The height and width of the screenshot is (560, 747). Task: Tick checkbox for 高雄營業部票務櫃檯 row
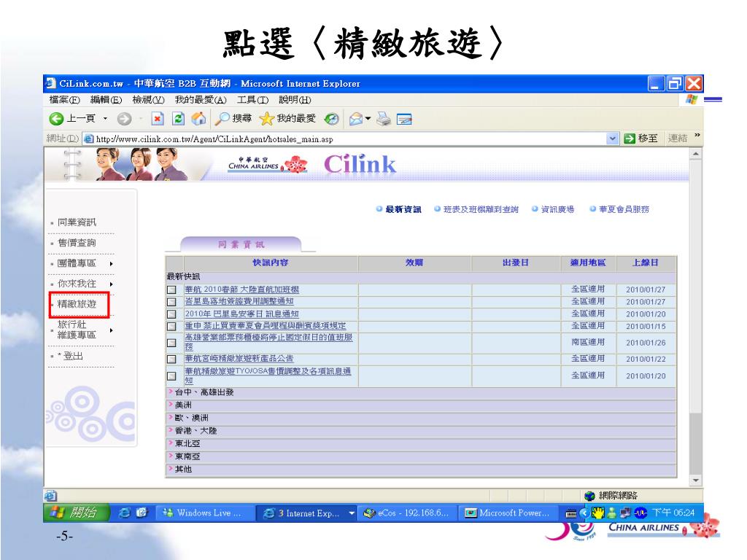click(x=172, y=343)
